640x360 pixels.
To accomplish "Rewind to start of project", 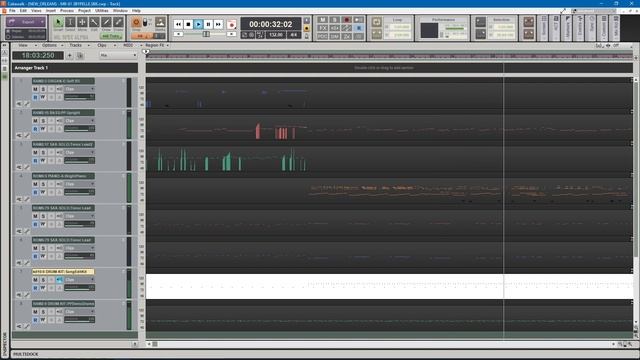I will pos(178,24).
